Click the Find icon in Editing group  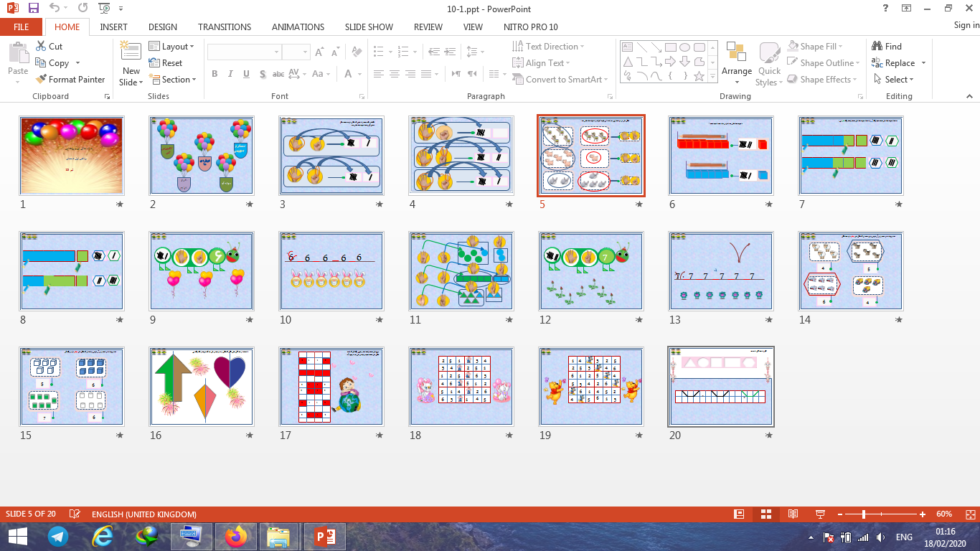click(886, 47)
